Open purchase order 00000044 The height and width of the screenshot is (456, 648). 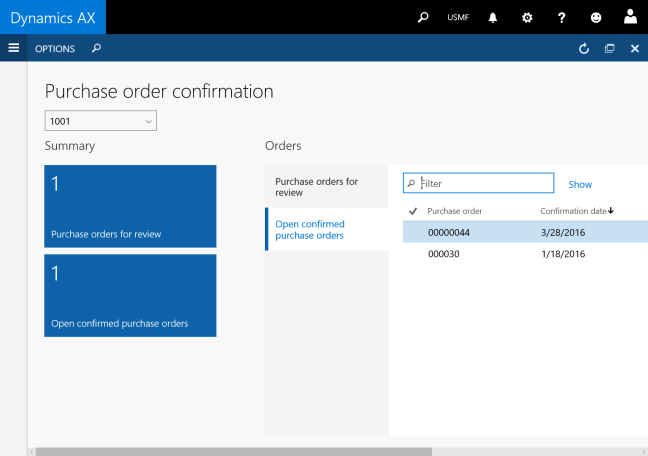449,232
